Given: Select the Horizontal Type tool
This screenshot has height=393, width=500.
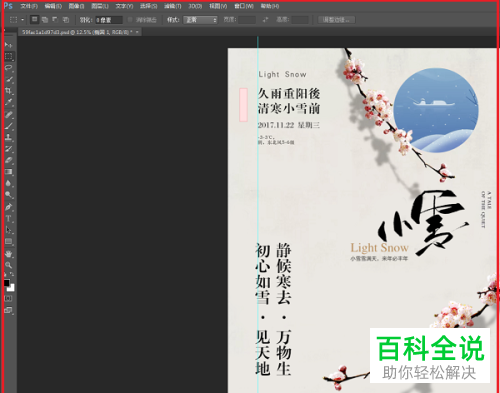Looking at the screenshot, I should (x=9, y=219).
